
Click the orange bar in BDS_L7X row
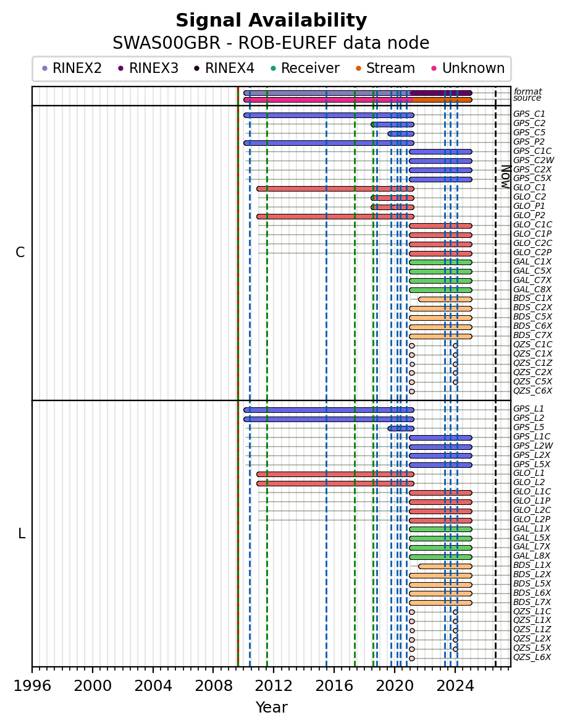pos(440,603)
